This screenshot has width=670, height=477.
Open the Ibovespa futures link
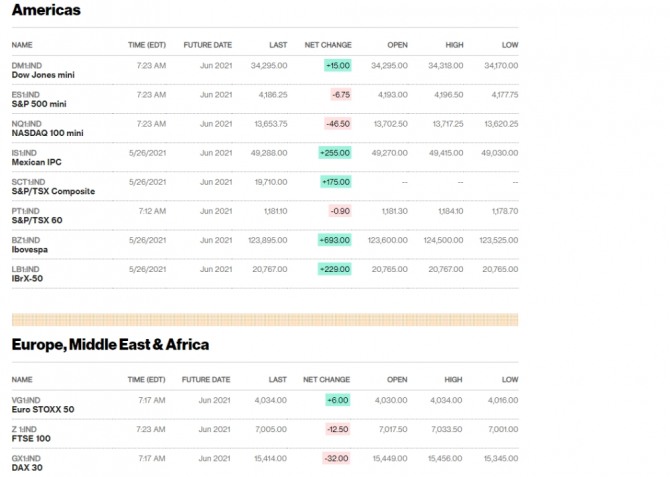[x=29, y=248]
